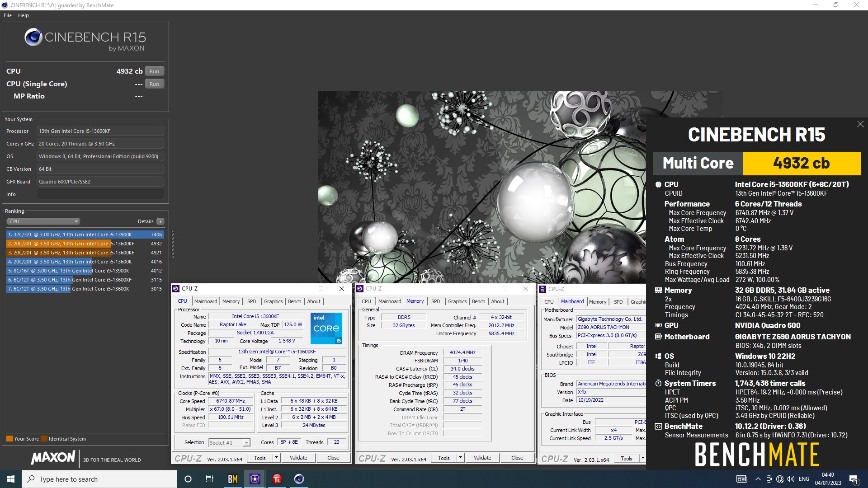This screenshot has height=488, width=868.
Task: Click BenchMate GPU section icon
Action: point(658,325)
